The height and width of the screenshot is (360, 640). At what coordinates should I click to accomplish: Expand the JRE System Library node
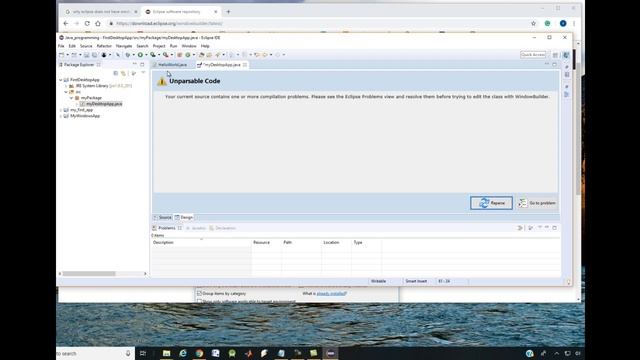point(66,86)
